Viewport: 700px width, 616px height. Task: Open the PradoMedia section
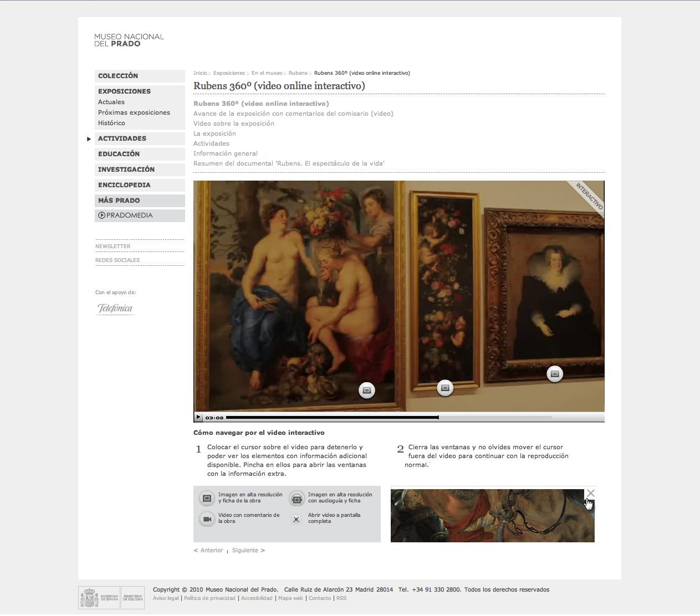[x=140, y=215]
